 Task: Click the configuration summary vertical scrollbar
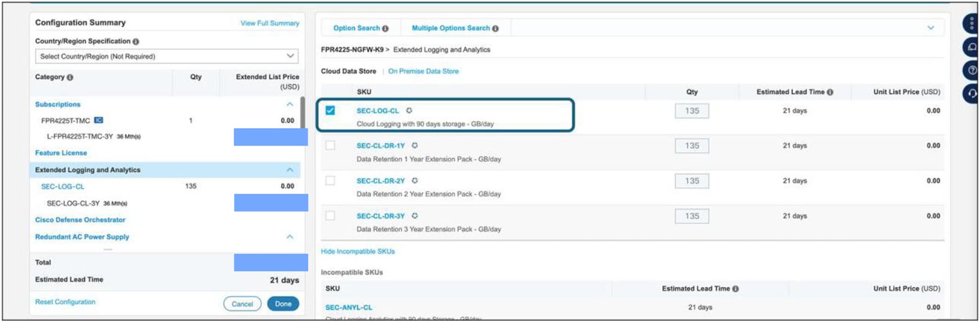click(x=302, y=113)
